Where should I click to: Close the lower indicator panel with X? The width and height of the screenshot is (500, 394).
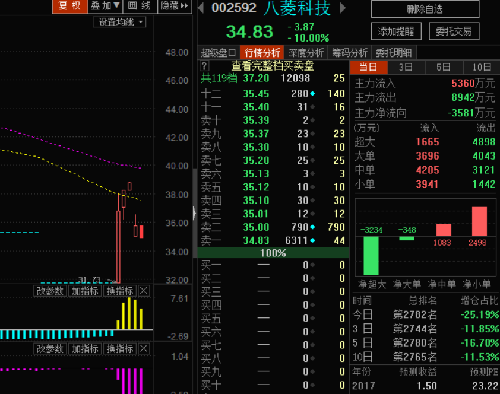click(144, 349)
